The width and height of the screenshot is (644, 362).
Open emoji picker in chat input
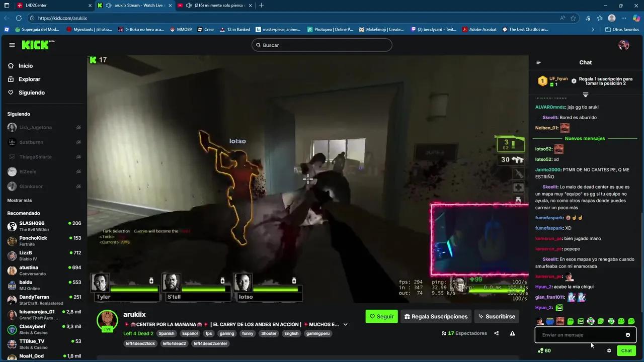pos(627,335)
